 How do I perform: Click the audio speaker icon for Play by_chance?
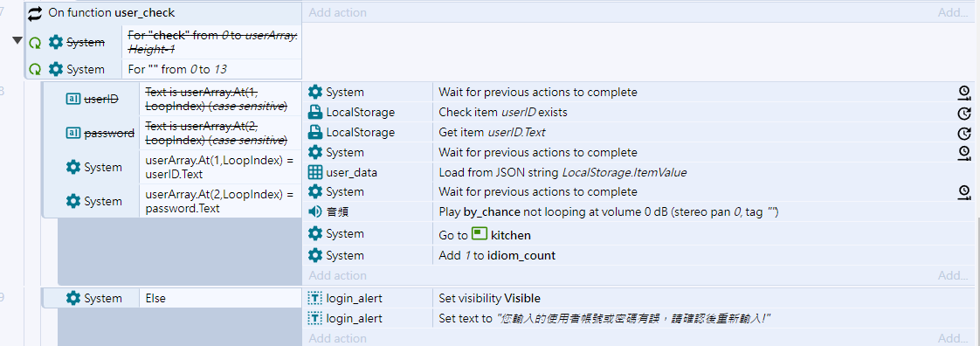(315, 211)
